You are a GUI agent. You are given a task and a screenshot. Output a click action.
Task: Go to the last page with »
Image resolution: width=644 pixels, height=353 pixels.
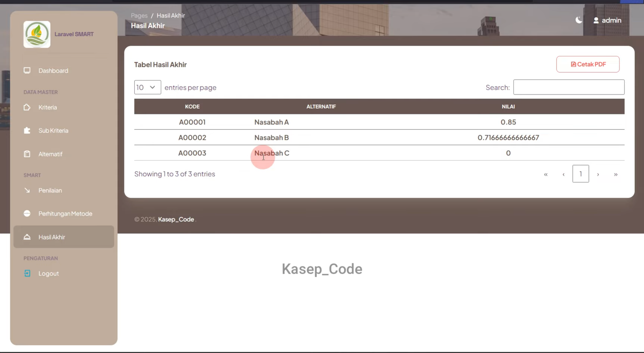616,174
